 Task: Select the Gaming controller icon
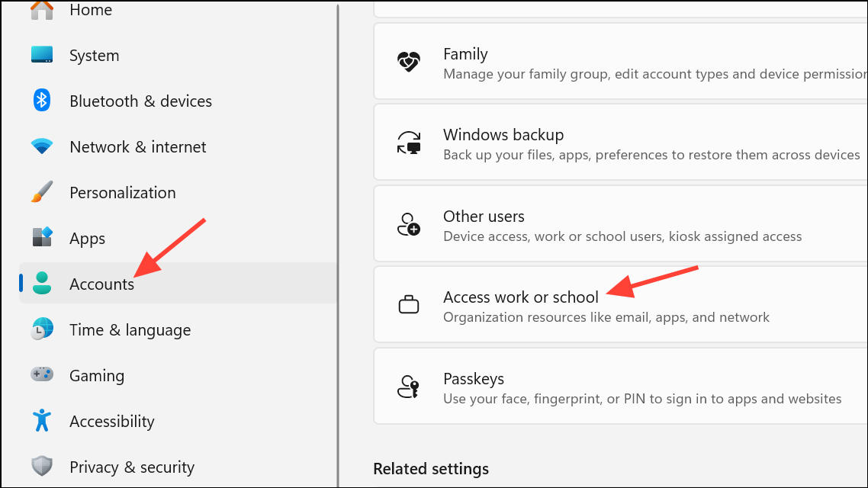[x=40, y=375]
